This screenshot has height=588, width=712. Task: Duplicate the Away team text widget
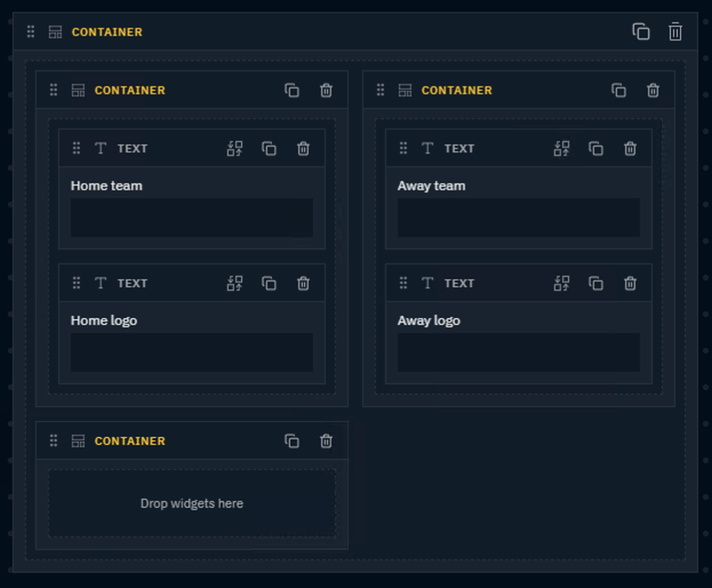point(596,149)
